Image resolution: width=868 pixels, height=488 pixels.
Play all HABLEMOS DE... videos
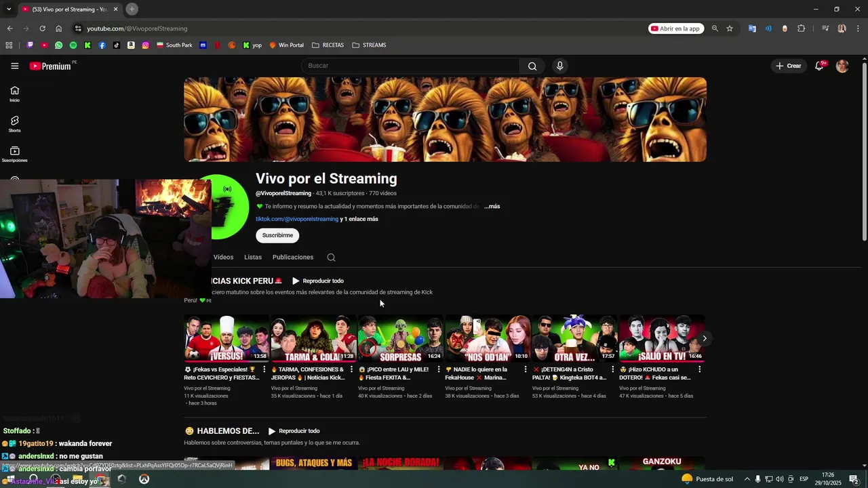point(294,431)
